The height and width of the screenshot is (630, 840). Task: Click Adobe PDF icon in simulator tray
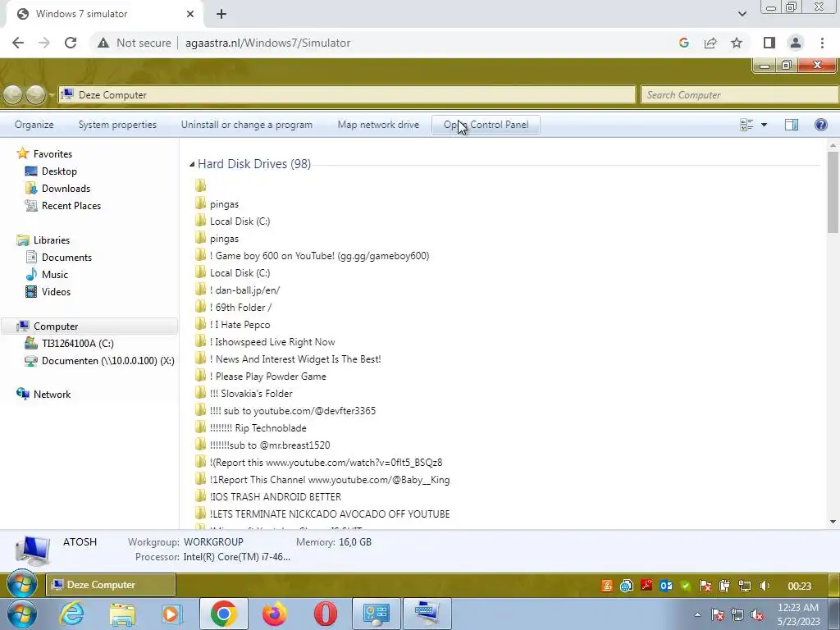click(646, 586)
